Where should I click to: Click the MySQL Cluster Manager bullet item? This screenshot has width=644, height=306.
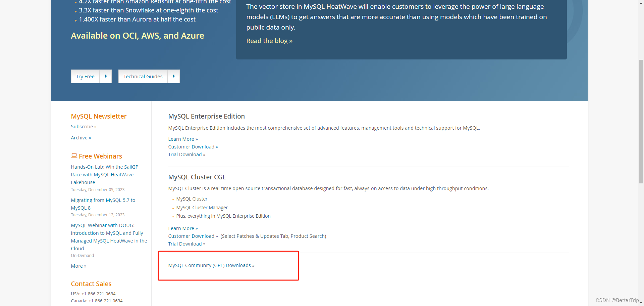point(202,208)
